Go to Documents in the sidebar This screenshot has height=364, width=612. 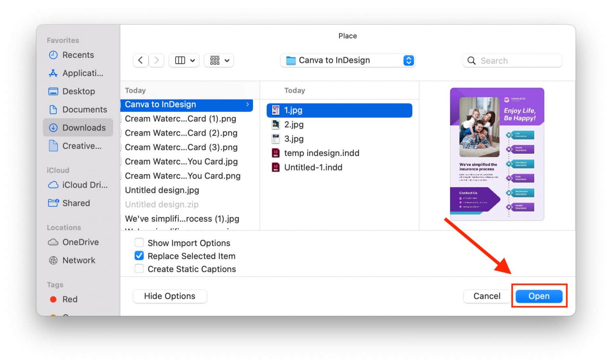[x=84, y=110]
